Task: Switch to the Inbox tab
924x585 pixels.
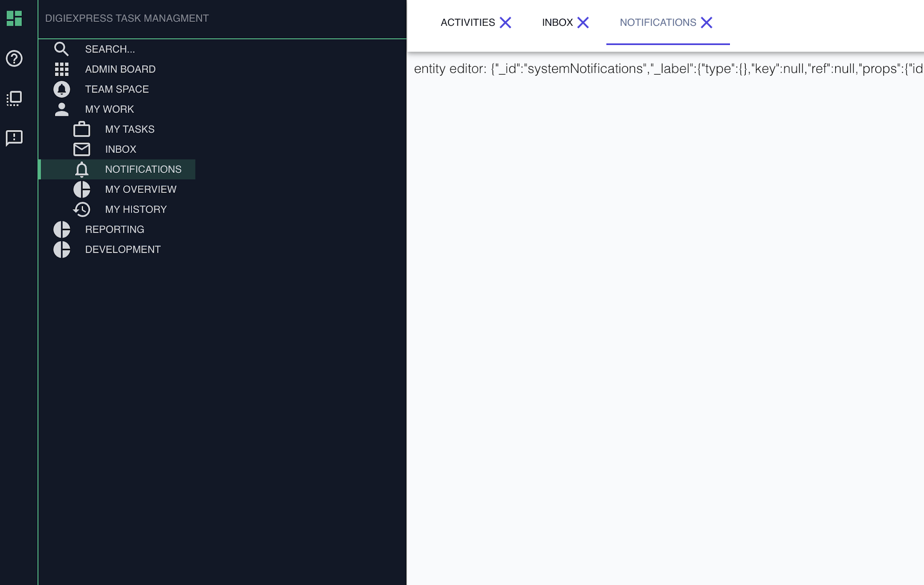Action: click(557, 23)
